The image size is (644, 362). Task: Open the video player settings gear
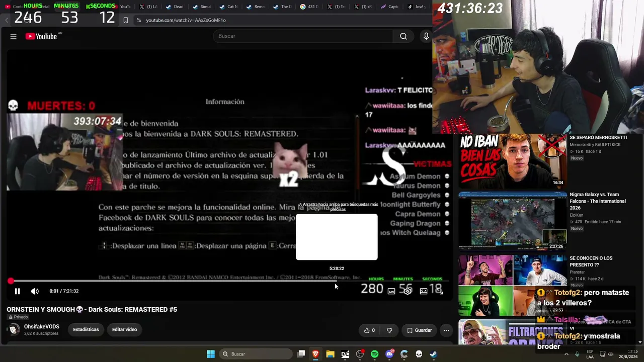(408, 291)
